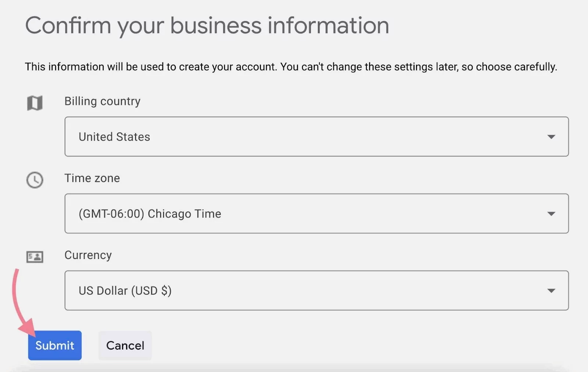
Task: Select the United States value text
Action: point(114,137)
